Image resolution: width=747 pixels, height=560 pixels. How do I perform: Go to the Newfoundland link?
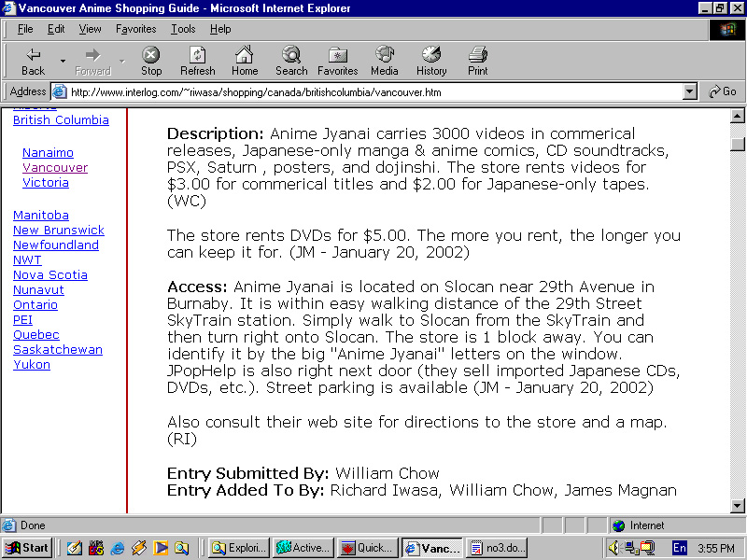(56, 245)
